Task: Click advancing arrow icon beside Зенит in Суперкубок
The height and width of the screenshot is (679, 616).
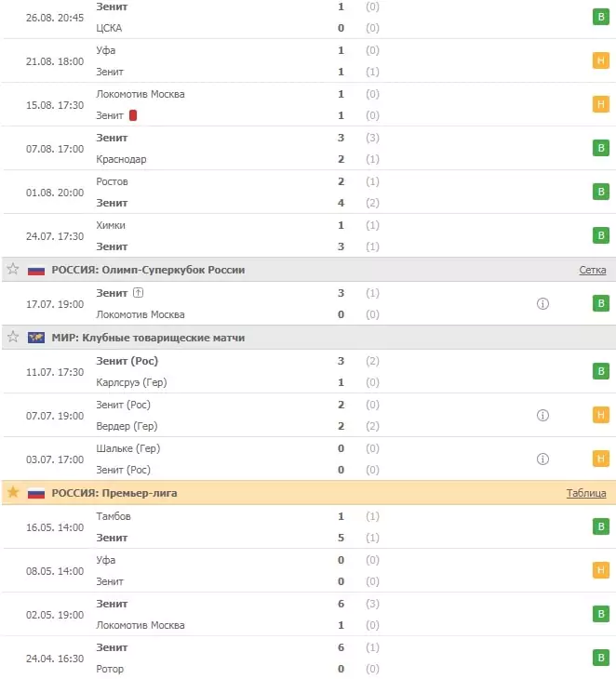Action: [x=138, y=293]
